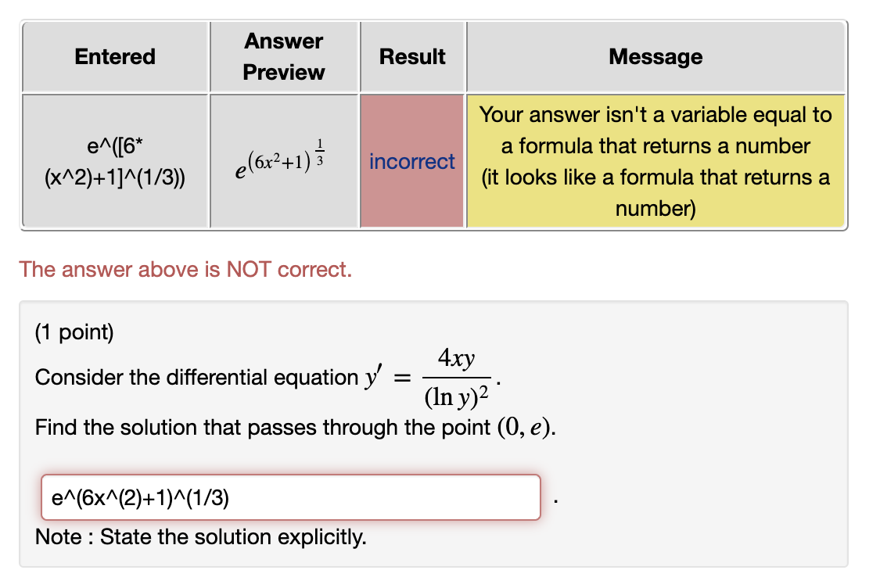Screen dimensions: 880x588
Task: Select the Entered column header
Action: [115, 56]
